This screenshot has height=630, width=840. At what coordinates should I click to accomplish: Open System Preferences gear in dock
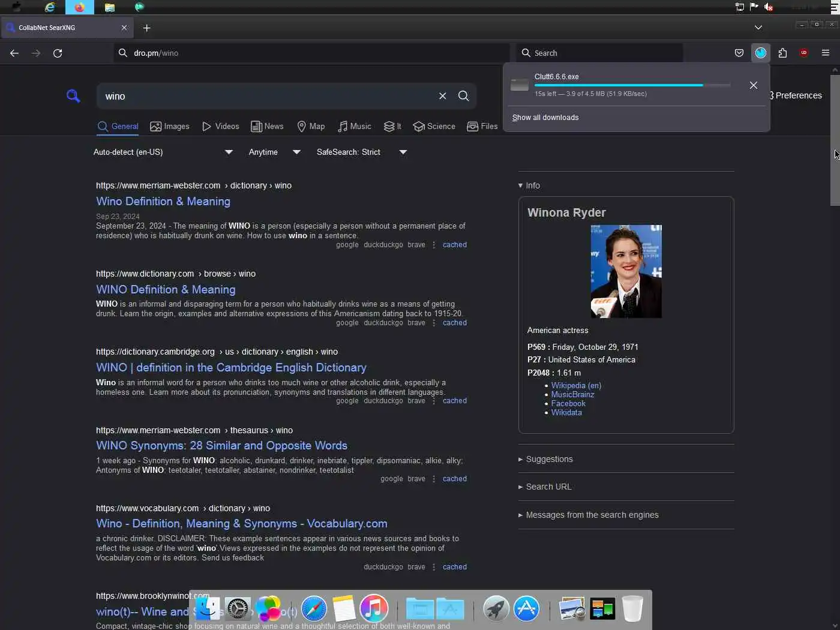click(x=238, y=609)
